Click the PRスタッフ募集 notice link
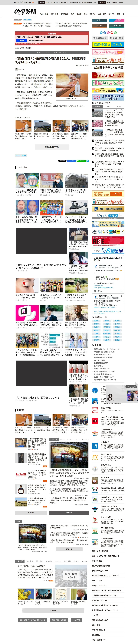The width and height of the screenshot is (138, 644). [99, 360]
